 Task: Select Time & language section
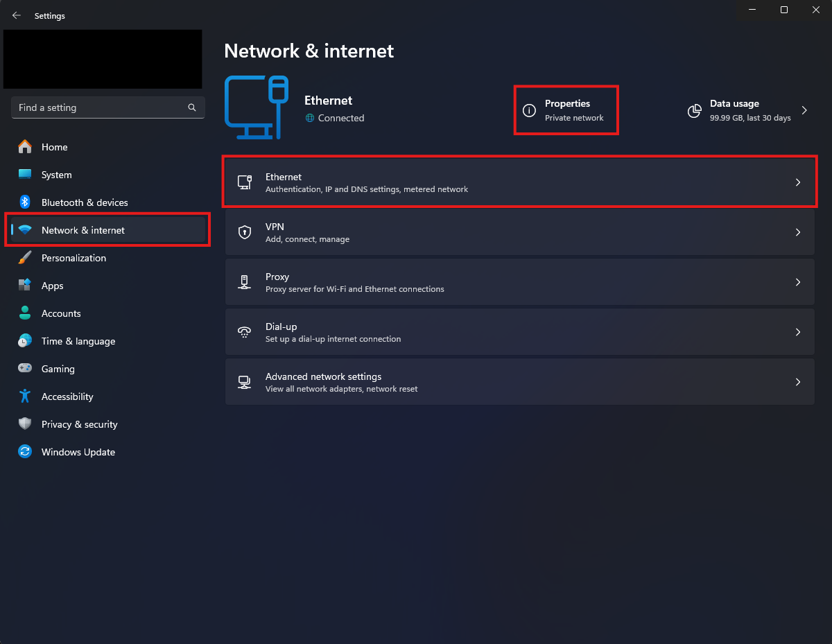[x=78, y=341]
